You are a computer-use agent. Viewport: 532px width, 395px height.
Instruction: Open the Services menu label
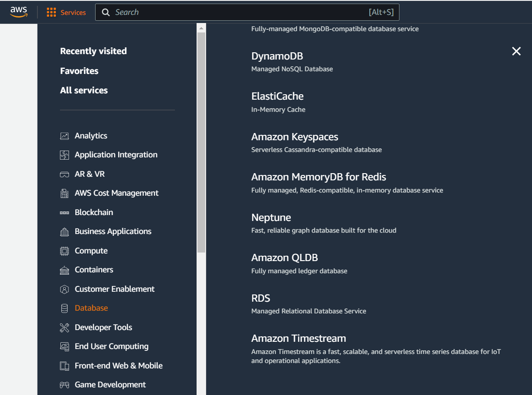[x=73, y=13]
